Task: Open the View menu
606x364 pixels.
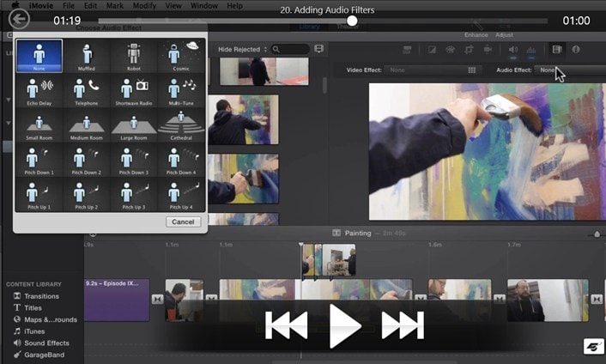Action: (x=173, y=6)
